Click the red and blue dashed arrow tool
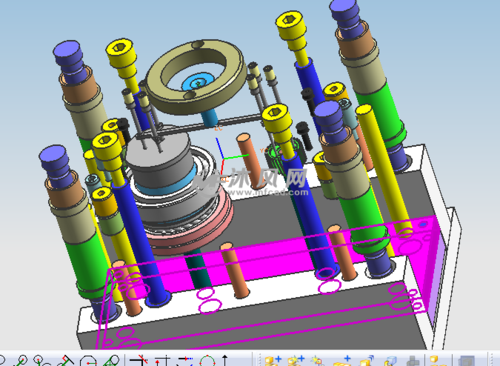Viewport: 500px width, 366px height. [185, 361]
